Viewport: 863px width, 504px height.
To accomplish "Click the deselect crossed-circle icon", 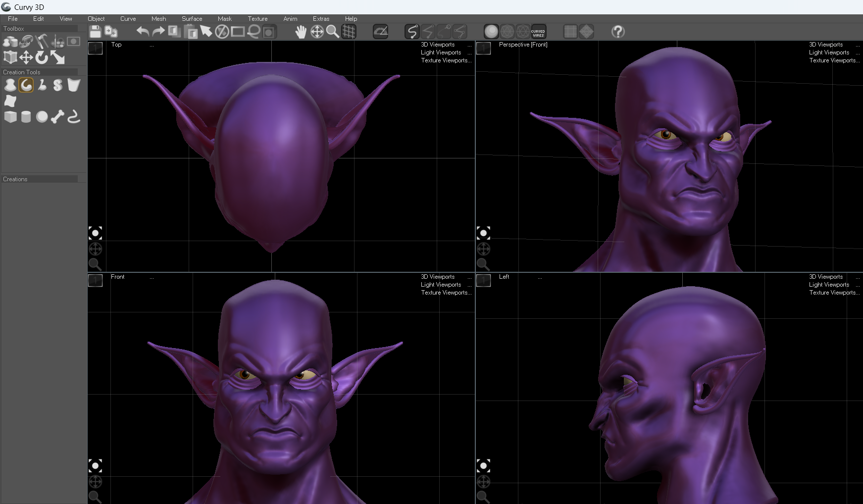I will pyautogui.click(x=222, y=32).
